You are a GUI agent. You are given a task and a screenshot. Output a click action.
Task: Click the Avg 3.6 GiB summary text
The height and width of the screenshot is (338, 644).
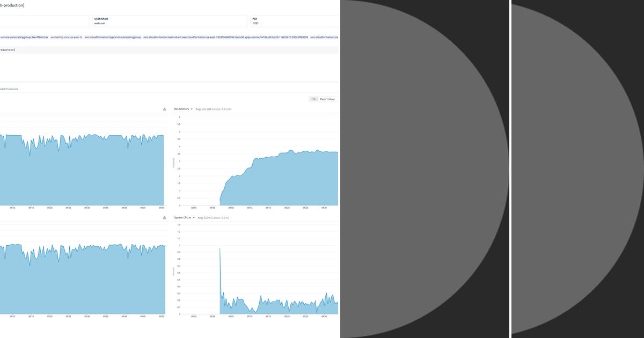[213, 109]
